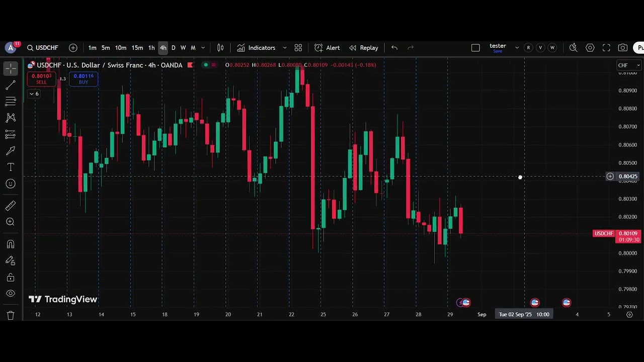Switch to the 1h timeframe

click(x=151, y=48)
